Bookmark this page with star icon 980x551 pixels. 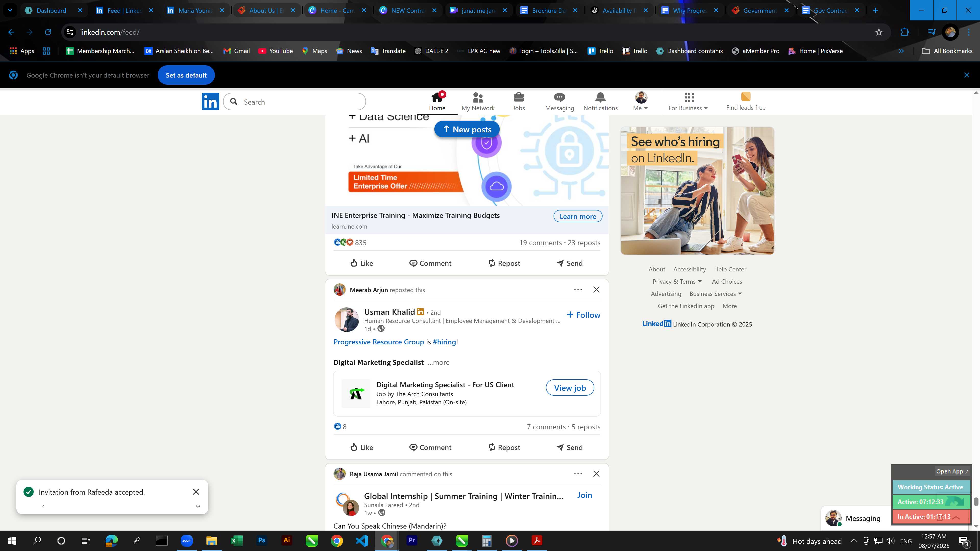pyautogui.click(x=878, y=32)
